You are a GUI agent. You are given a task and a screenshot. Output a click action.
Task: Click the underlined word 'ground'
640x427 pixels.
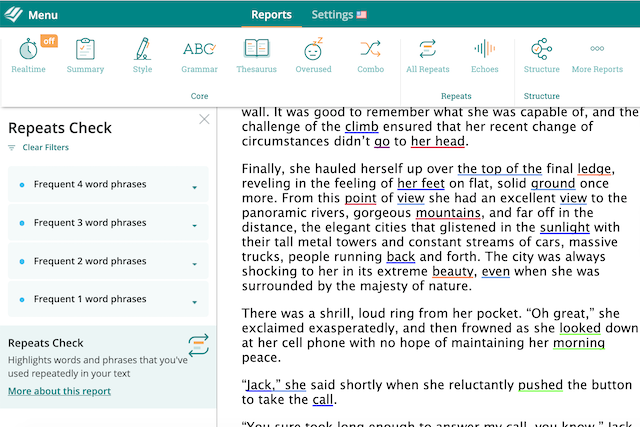(553, 183)
